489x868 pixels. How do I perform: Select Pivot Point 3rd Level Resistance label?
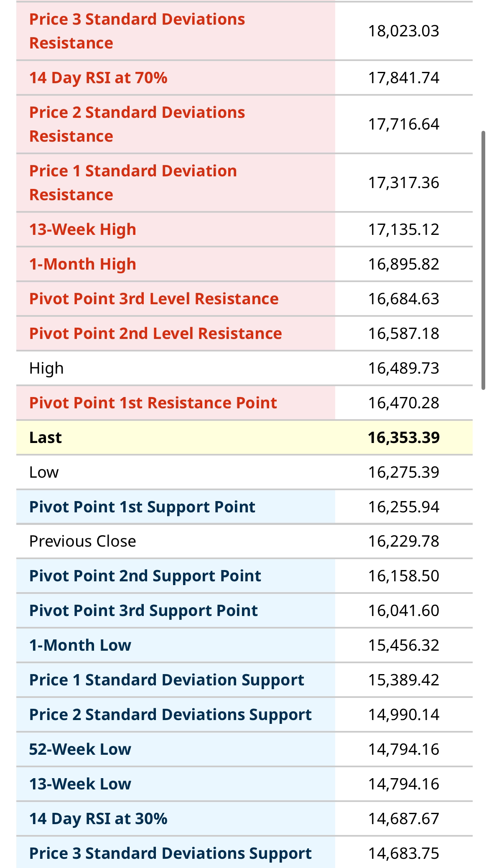[x=154, y=299]
